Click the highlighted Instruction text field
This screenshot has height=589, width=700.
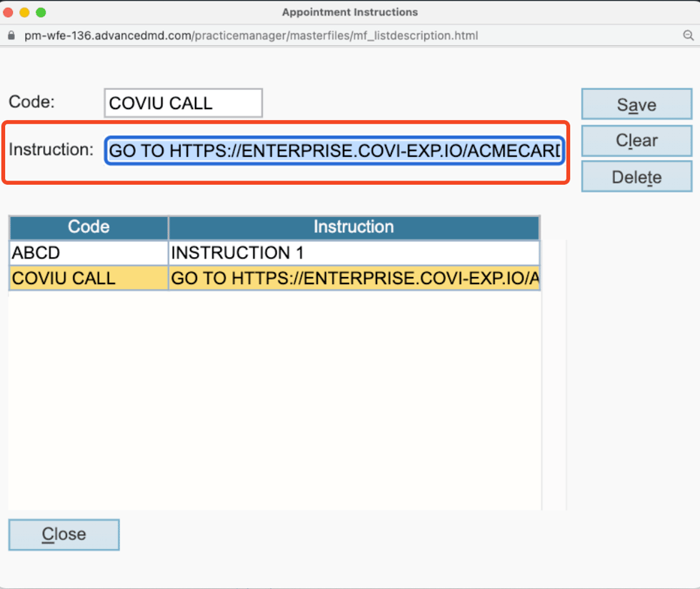pyautogui.click(x=334, y=151)
